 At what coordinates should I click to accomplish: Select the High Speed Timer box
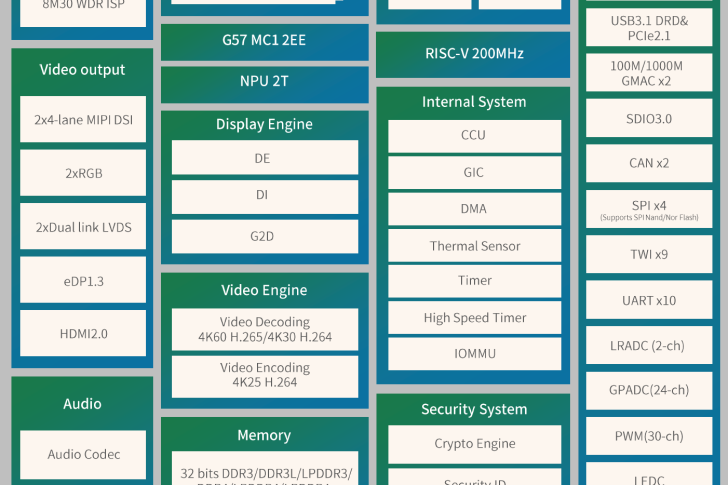click(474, 318)
